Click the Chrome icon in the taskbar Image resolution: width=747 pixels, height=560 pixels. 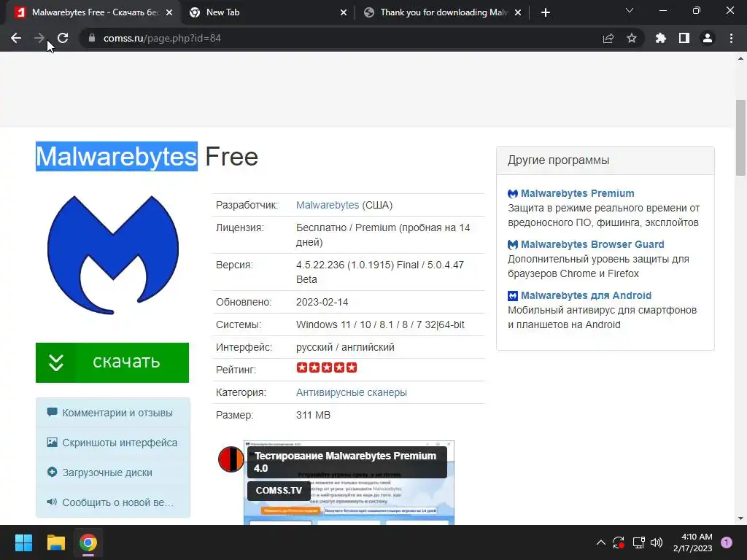tap(88, 542)
